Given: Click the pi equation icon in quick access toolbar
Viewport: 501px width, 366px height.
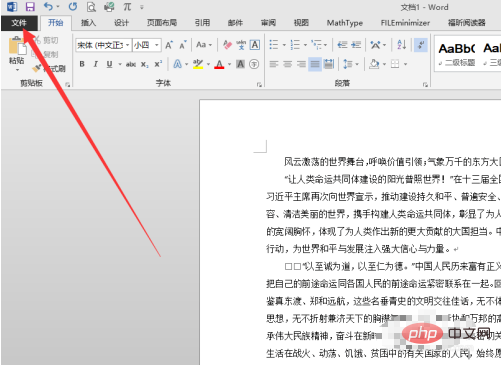Looking at the screenshot, I should click(127, 6).
